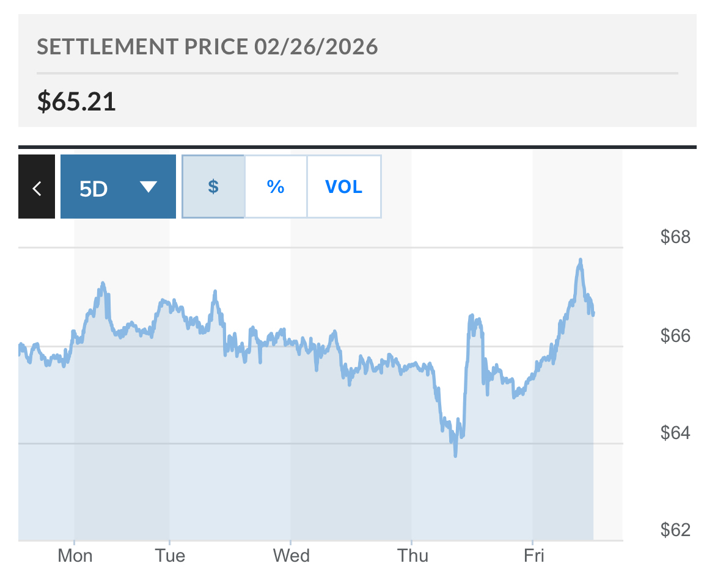The height and width of the screenshot is (588, 715).
Task: Switch chart to percent (%) view
Action: 276,187
